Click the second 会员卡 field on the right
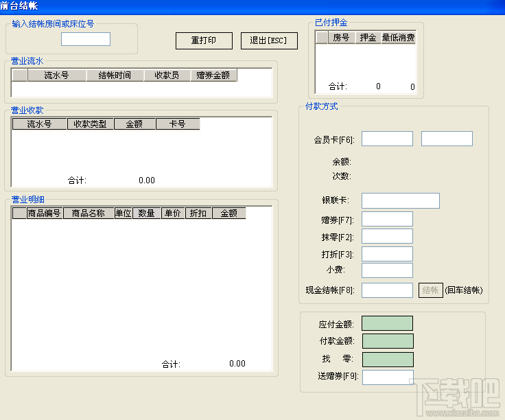The height and width of the screenshot is (420, 505). point(447,139)
